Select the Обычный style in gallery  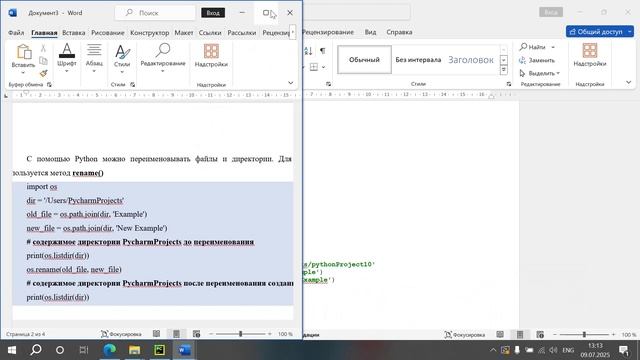364,60
